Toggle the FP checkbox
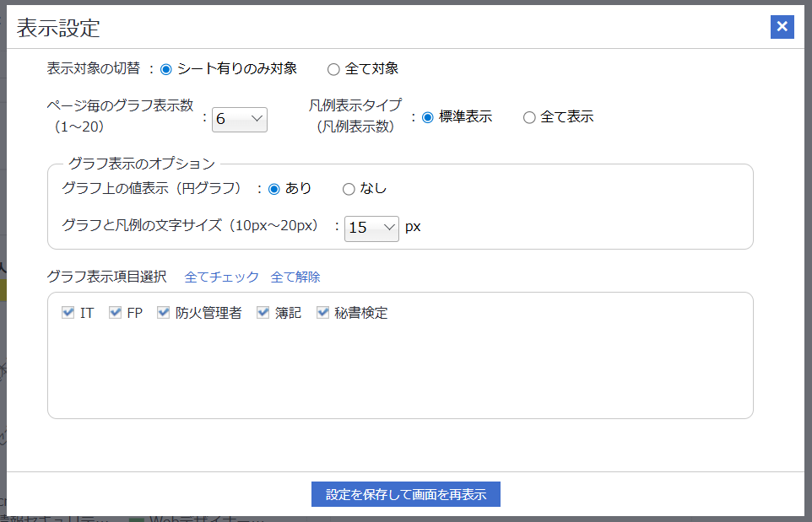 tap(115, 312)
